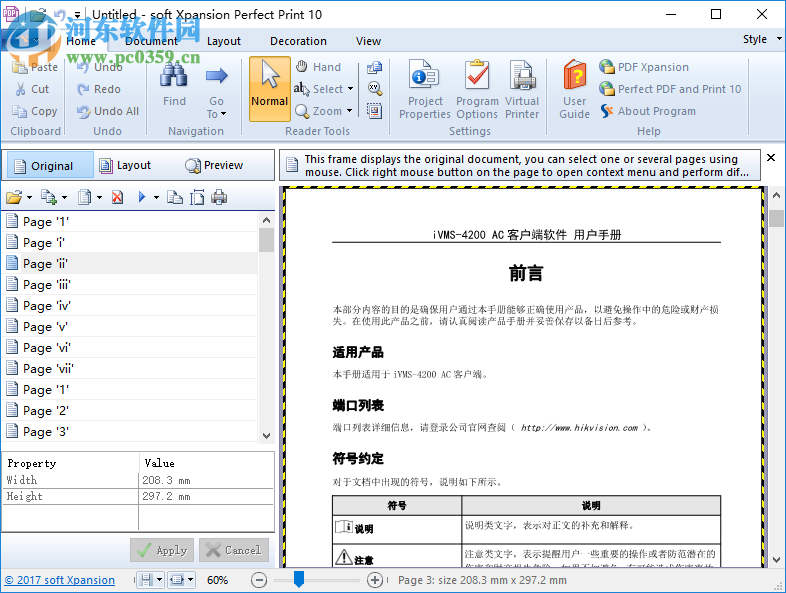Open the Decoration ribbon tab

(298, 41)
